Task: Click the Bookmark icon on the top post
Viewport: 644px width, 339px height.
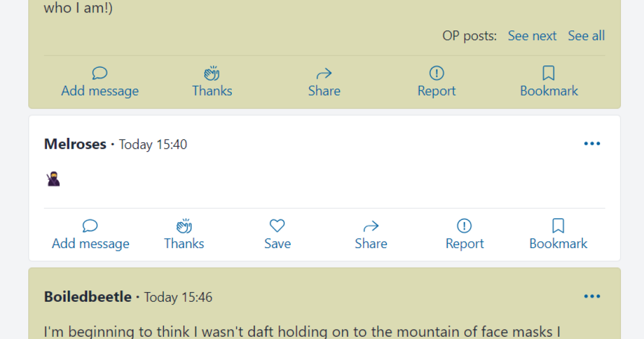Action: (548, 72)
